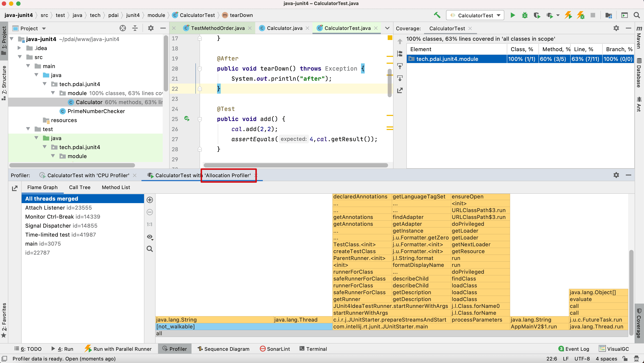Image resolution: width=644 pixels, height=363 pixels.
Task: Toggle Maven tool window sidebar button
Action: (639, 37)
